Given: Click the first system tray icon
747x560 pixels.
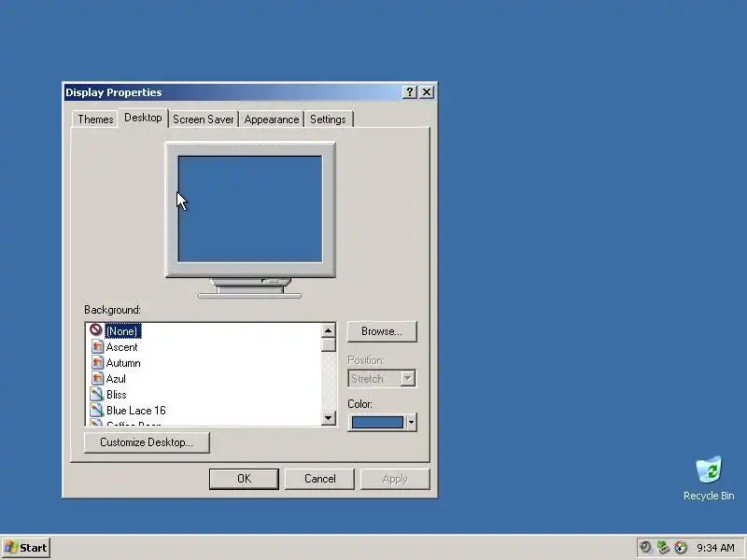Looking at the screenshot, I should pos(645,547).
